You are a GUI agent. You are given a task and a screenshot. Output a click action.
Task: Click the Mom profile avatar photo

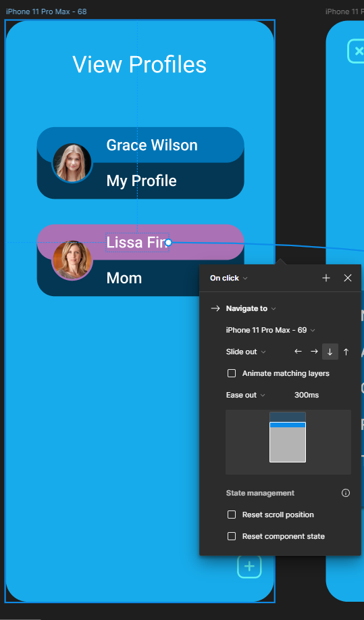(x=72, y=260)
